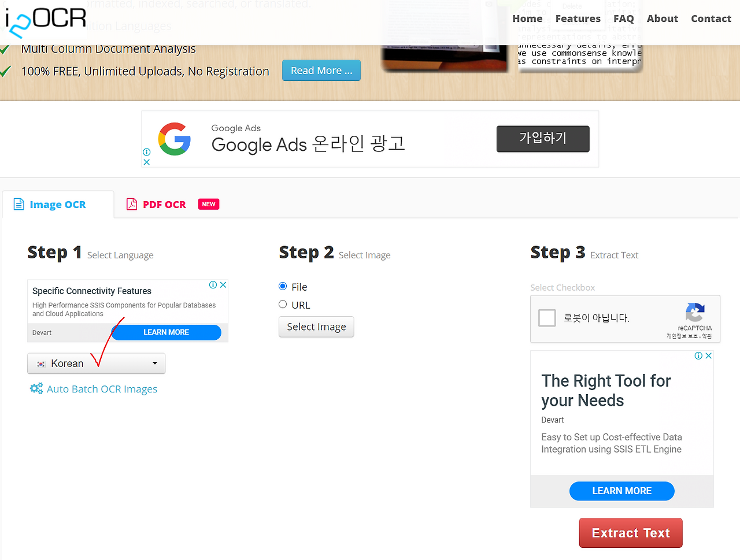
Task: Click The Right Tool for your Needs headline
Action: pos(606,391)
